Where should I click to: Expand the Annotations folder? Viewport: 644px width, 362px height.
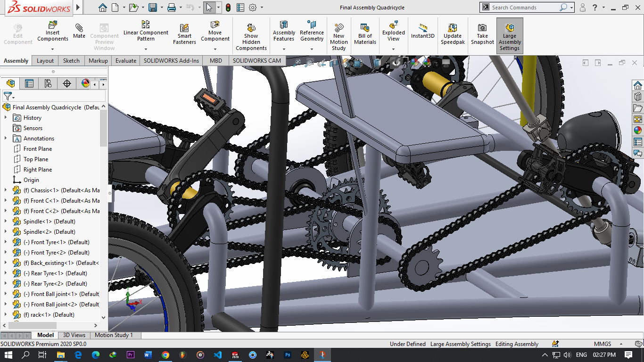[6, 139]
